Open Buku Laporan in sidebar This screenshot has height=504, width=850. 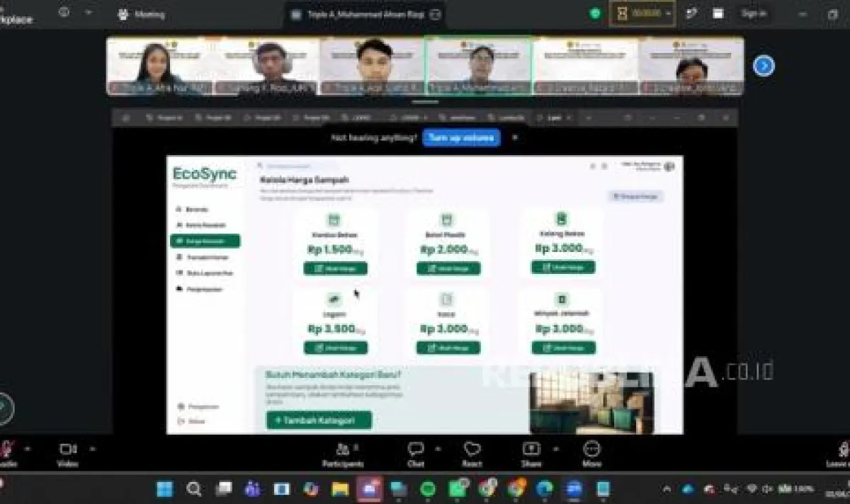204,273
